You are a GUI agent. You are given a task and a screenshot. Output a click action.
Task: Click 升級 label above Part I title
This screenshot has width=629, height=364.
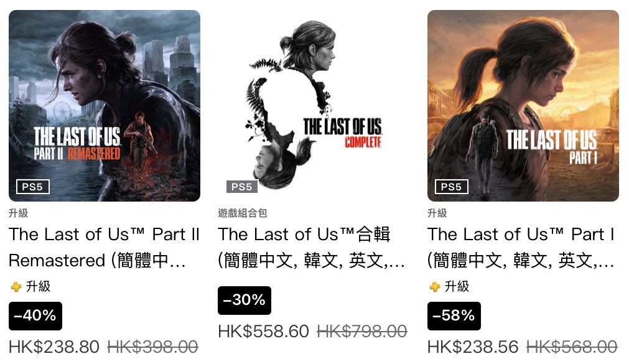pos(437,213)
